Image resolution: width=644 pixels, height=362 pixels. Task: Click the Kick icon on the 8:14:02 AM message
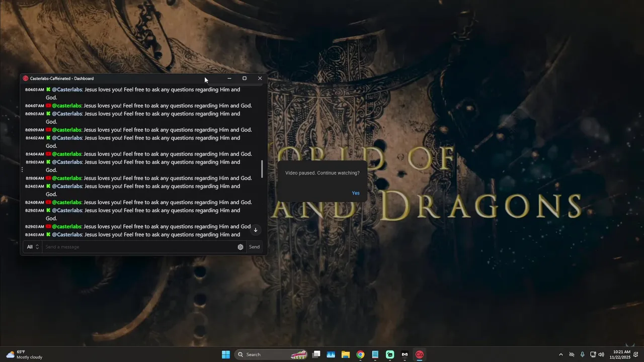coord(48,138)
